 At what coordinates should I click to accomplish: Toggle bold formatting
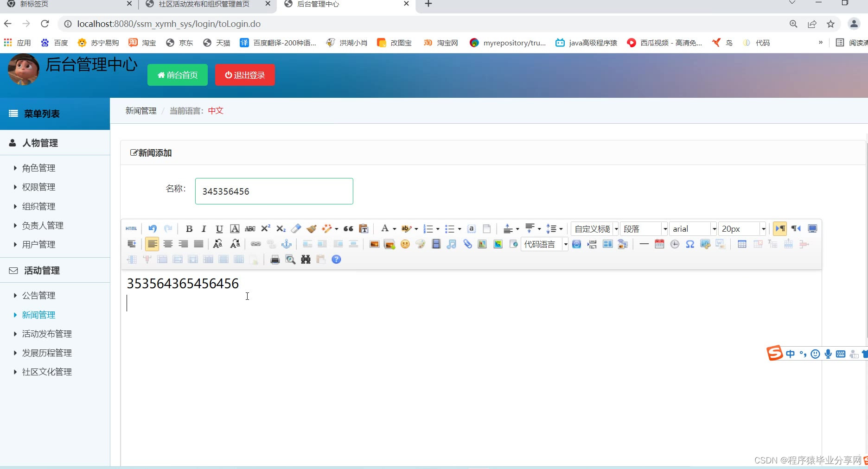click(x=189, y=228)
